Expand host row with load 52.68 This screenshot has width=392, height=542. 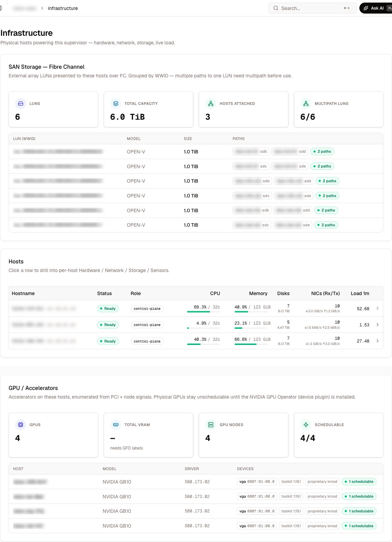tap(378, 308)
